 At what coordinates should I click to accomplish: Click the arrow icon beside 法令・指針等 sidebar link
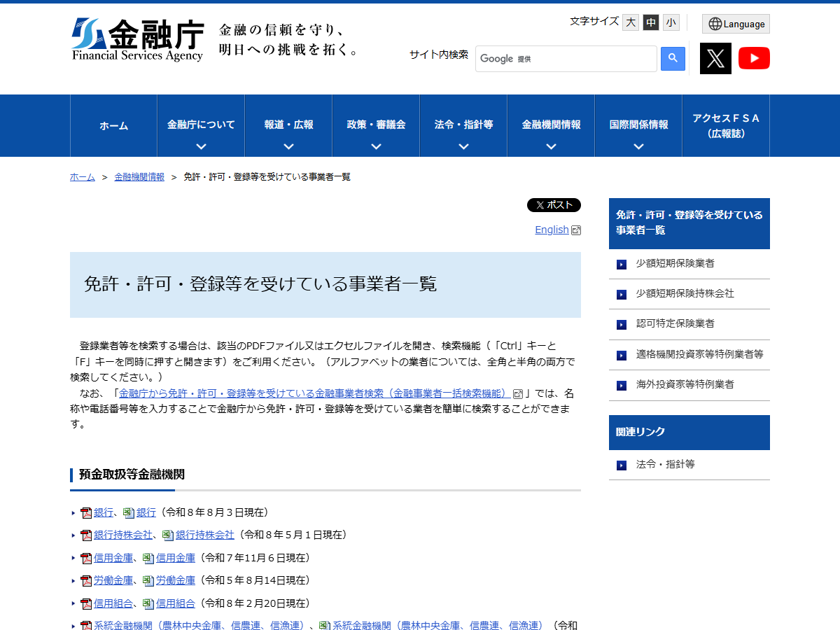pos(622,465)
